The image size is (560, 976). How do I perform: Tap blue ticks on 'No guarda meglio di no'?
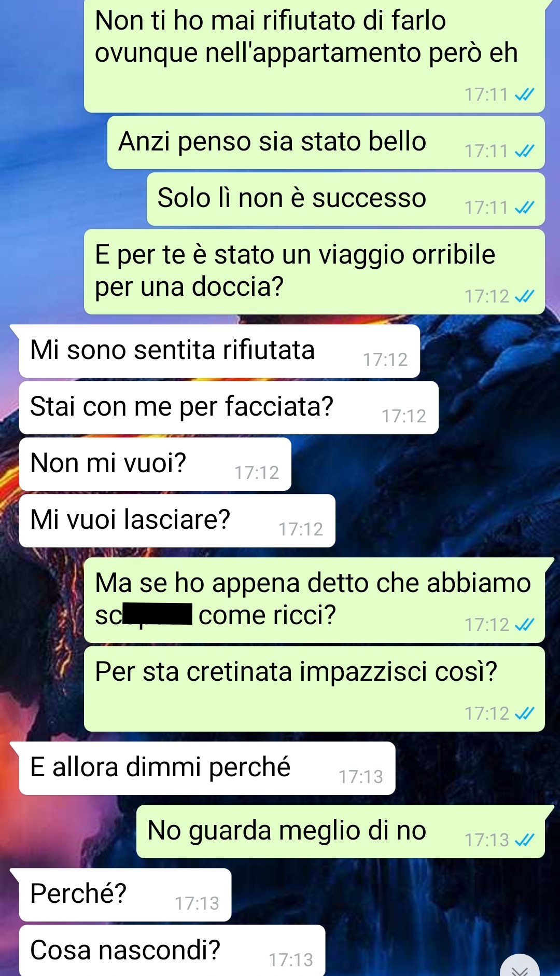coord(524,840)
